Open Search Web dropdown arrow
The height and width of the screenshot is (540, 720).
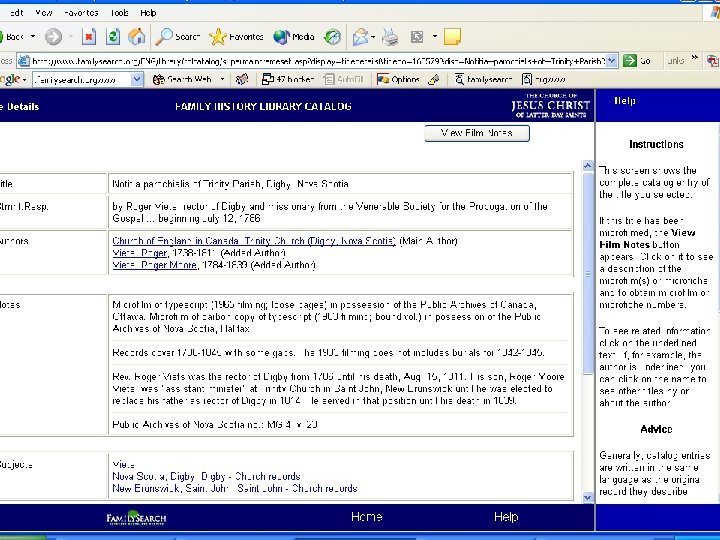pyautogui.click(x=222, y=79)
